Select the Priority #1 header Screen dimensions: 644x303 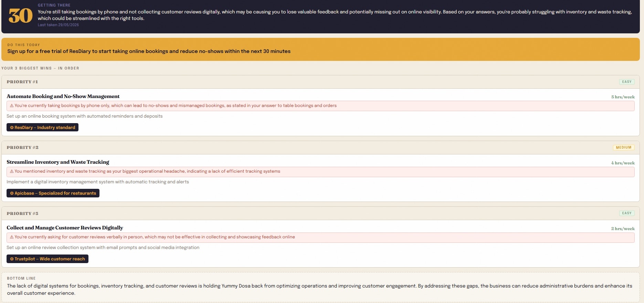click(x=320, y=82)
